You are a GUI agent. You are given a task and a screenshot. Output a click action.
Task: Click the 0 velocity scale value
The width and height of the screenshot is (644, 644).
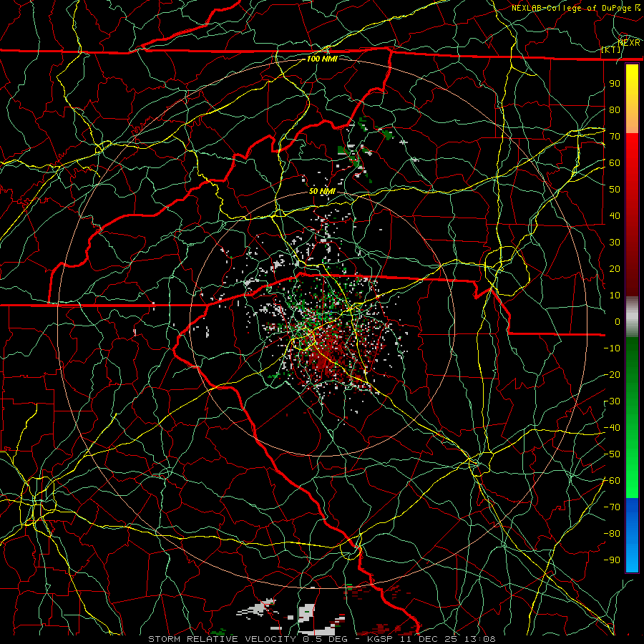pyautogui.click(x=618, y=321)
